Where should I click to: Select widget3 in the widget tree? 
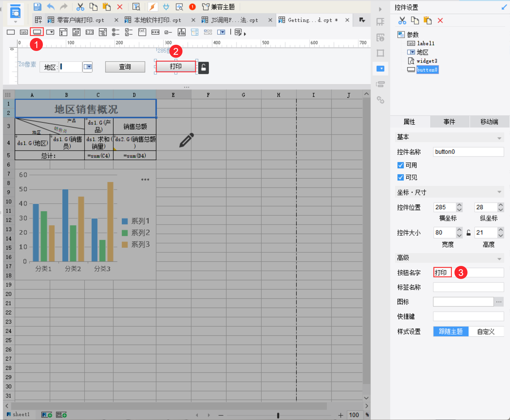pos(427,61)
